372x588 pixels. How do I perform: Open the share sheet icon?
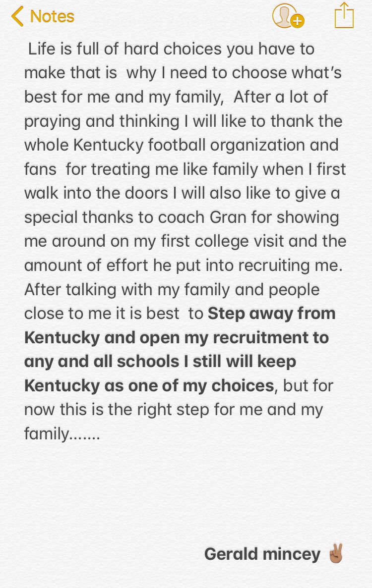pyautogui.click(x=344, y=15)
